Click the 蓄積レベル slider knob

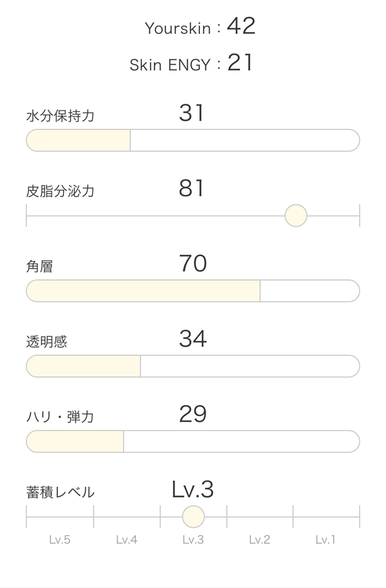[193, 516]
